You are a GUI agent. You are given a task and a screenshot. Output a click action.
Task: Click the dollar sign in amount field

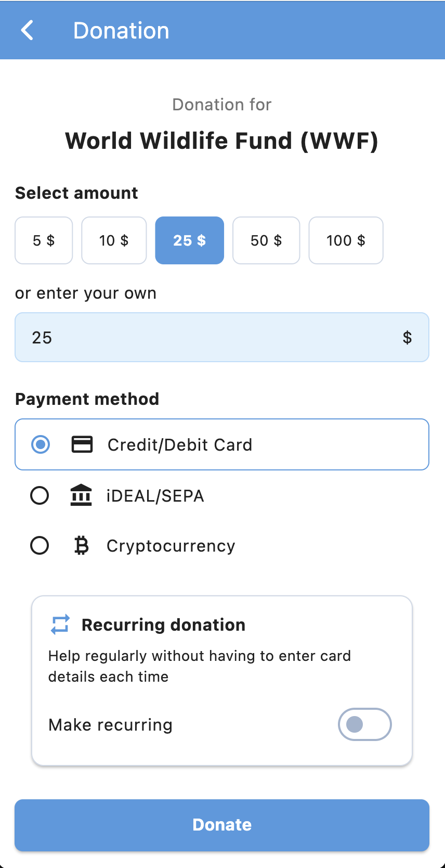408,337
